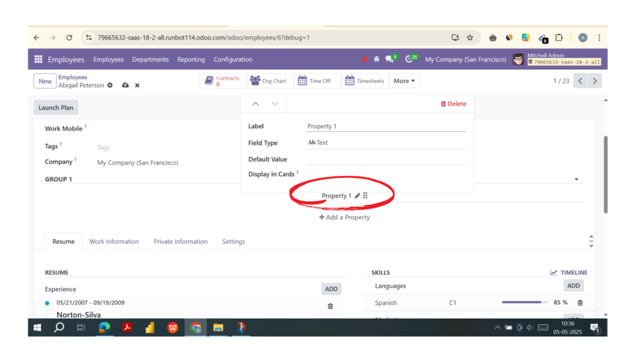Viewport: 644px width, 362px height.
Task: Move the property up with the popover chevron
Action: (255, 103)
